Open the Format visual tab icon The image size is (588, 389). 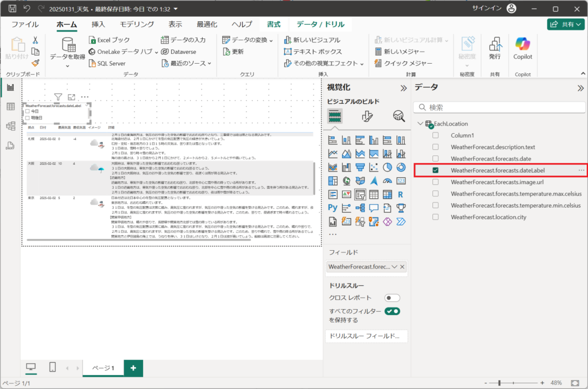pyautogui.click(x=367, y=116)
